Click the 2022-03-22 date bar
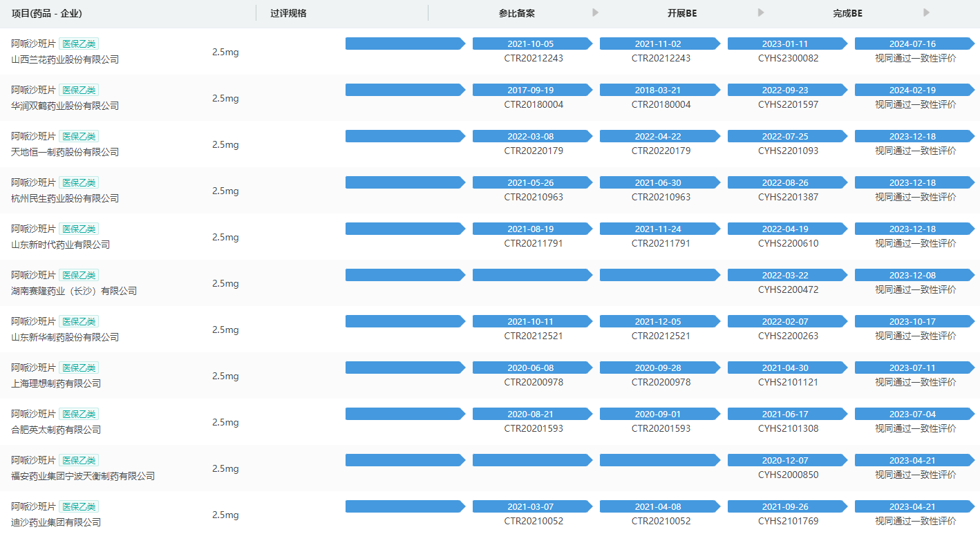Image resolution: width=980 pixels, height=534 pixels. [788, 275]
